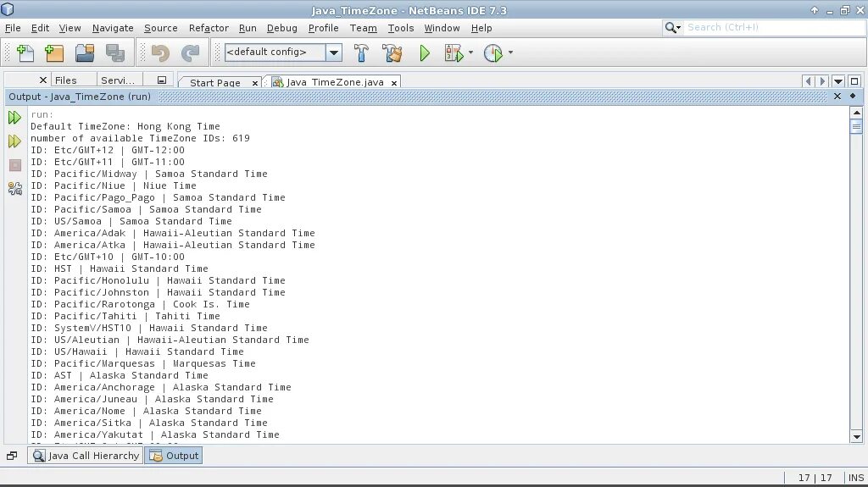The height and width of the screenshot is (487, 868).
Task: Click the New File toolbar icon
Action: pyautogui.click(x=25, y=53)
